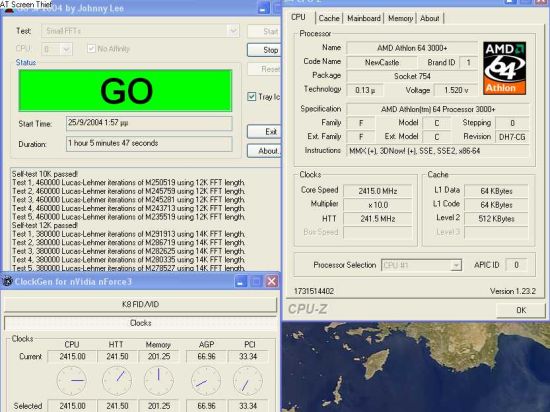Viewport: 550px width, 412px height.
Task: Click the Package value Socket 754
Action: 412,76
